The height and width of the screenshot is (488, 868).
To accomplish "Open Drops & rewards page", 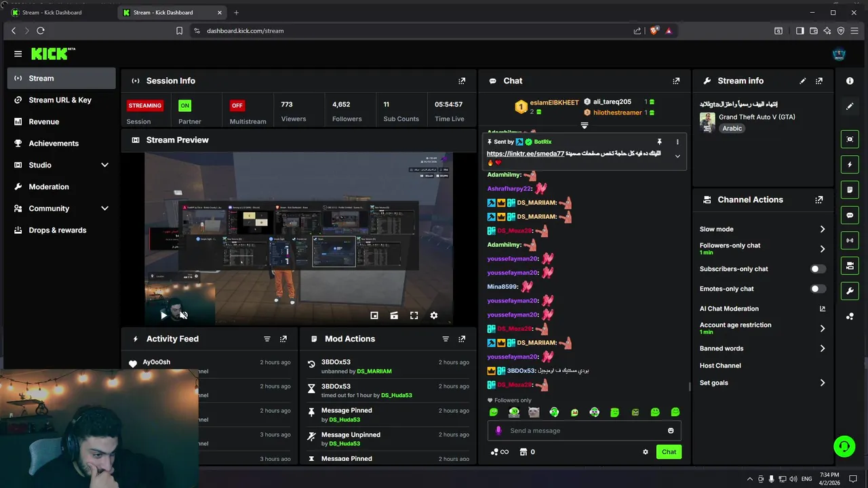I will tap(62, 230).
